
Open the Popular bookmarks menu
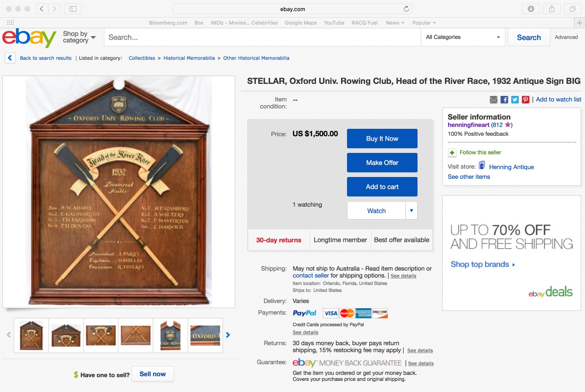coord(424,23)
